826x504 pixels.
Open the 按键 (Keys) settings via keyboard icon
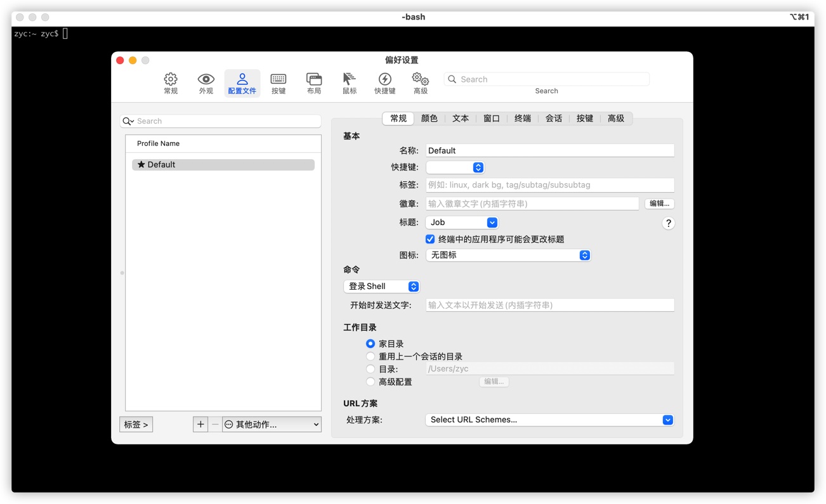pyautogui.click(x=278, y=83)
